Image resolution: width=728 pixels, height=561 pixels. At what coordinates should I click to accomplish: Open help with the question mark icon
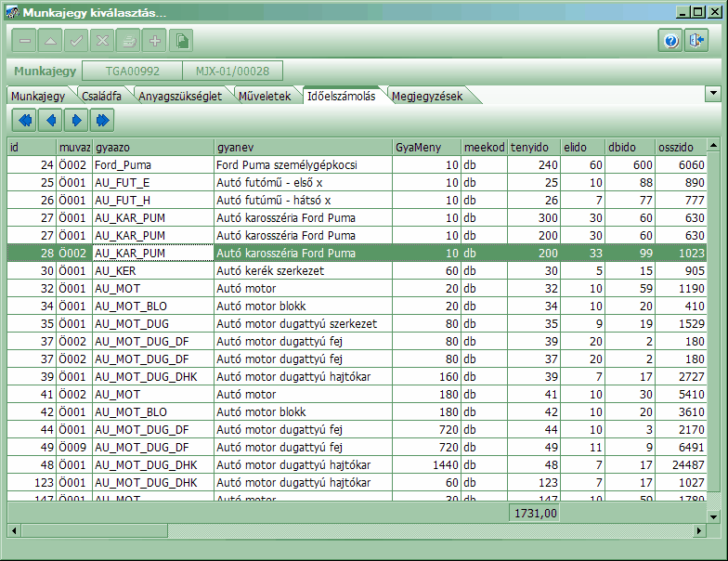pyautogui.click(x=670, y=41)
